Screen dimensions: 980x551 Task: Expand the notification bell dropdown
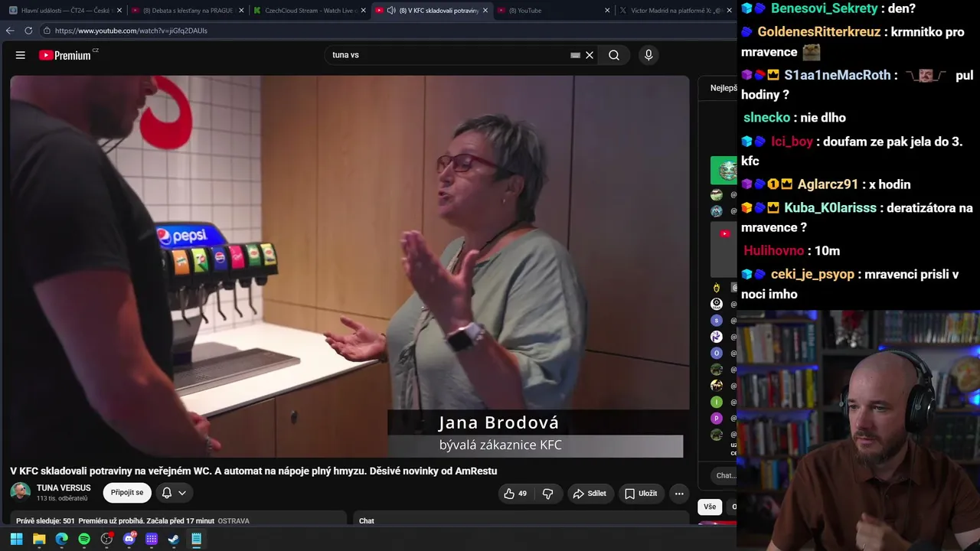(174, 493)
